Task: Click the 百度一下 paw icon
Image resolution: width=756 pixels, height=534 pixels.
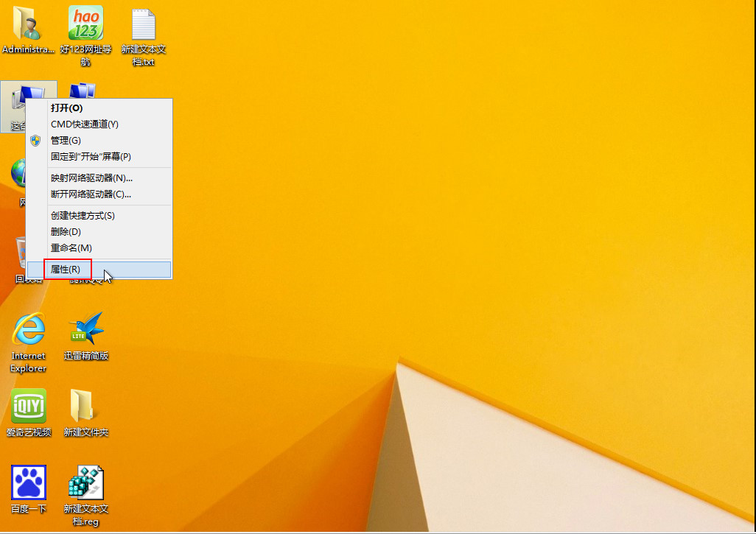Action: [x=28, y=483]
